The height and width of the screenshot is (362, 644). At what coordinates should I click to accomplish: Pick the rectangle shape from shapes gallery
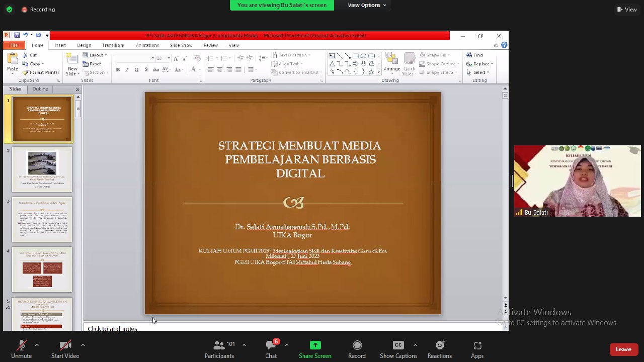point(355,56)
